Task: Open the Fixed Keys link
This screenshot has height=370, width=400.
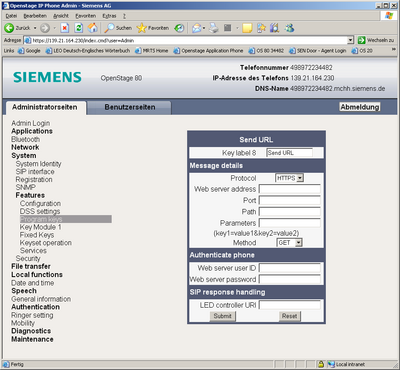Action: (x=37, y=235)
